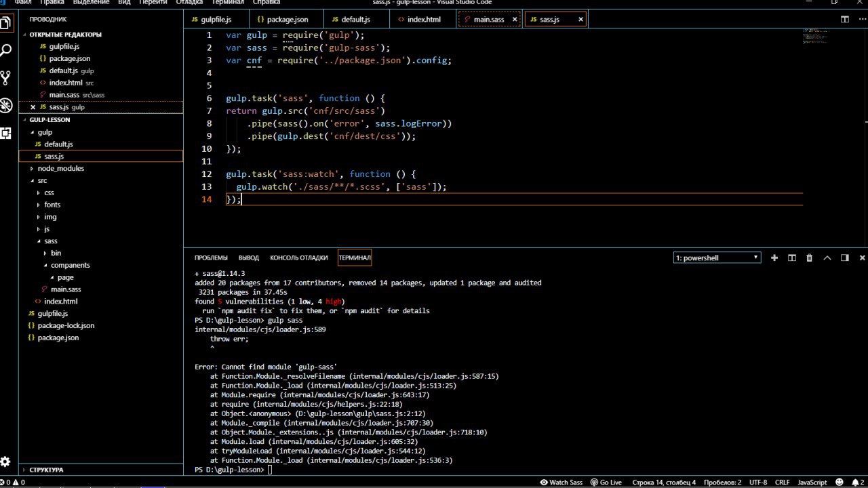Close the terminal panel
Image resolution: width=868 pixels, height=488 pixels.
863,258
